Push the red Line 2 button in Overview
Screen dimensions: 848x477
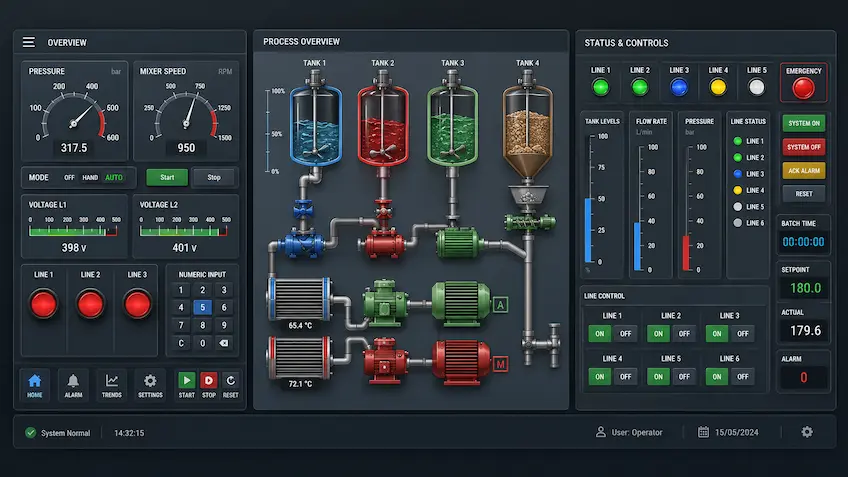tap(90, 303)
